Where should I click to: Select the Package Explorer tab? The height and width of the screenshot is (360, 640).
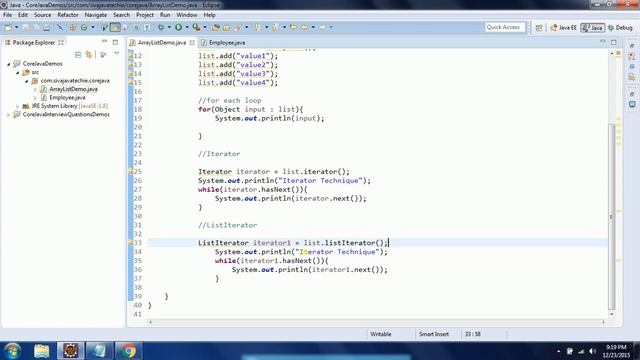pos(33,42)
